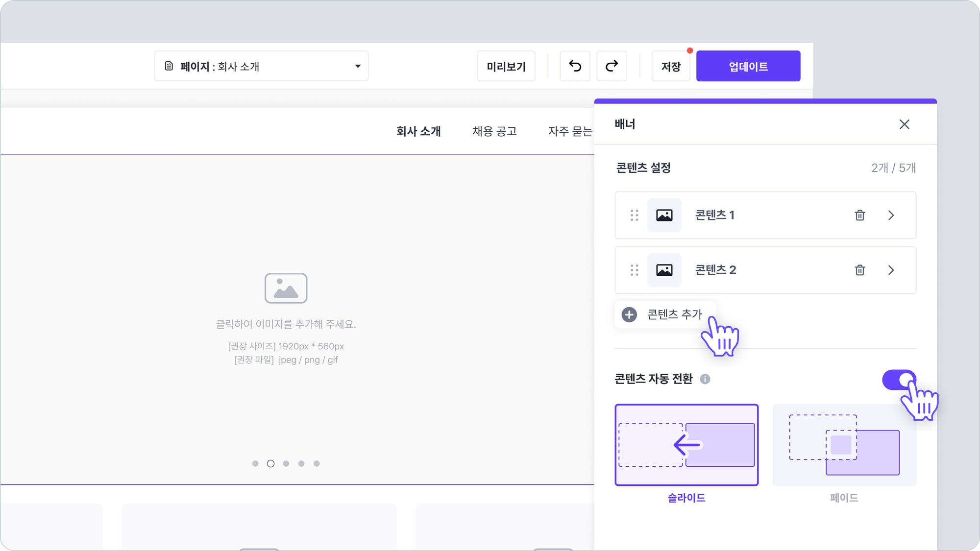Click image placeholder icon in banner canvas
Viewport: 980px width, 551px height.
[286, 288]
